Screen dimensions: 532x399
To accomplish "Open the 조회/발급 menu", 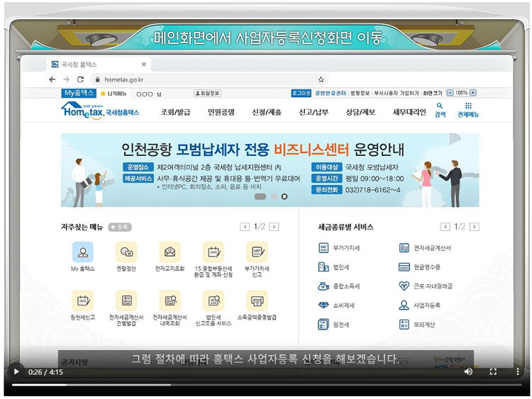I will tap(175, 112).
